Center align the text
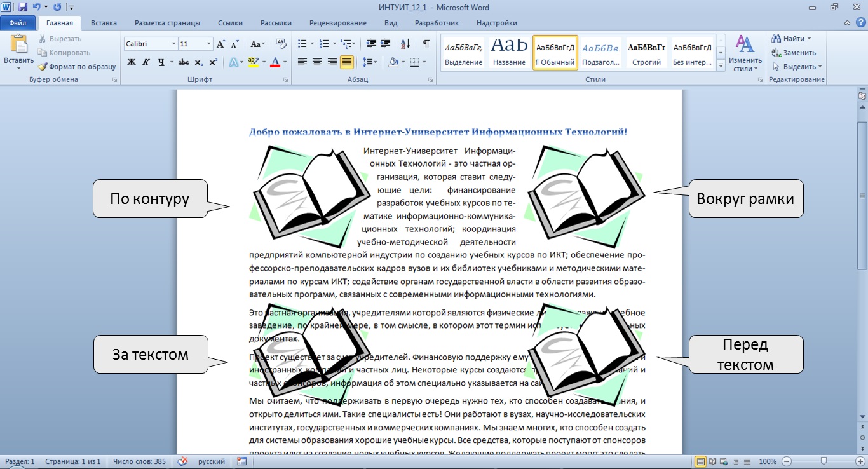 317,62
